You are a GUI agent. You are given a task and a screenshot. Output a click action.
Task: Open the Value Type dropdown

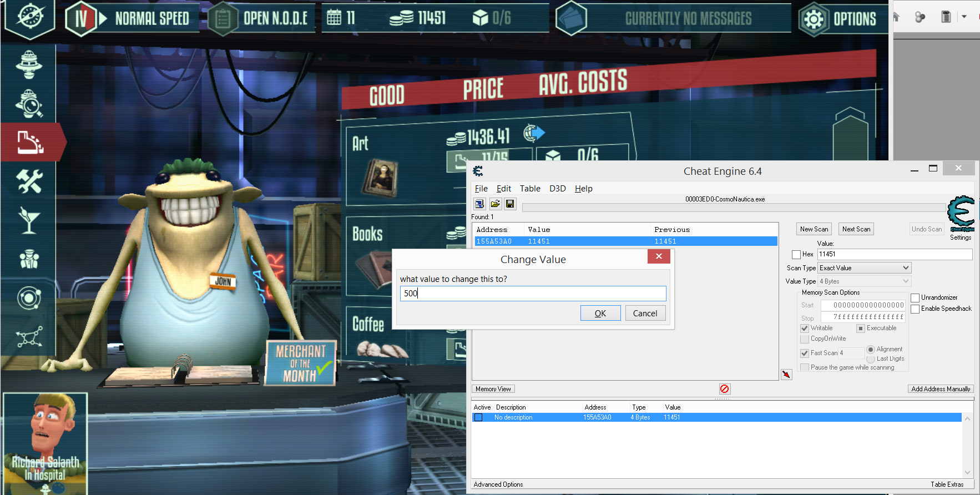[865, 281]
